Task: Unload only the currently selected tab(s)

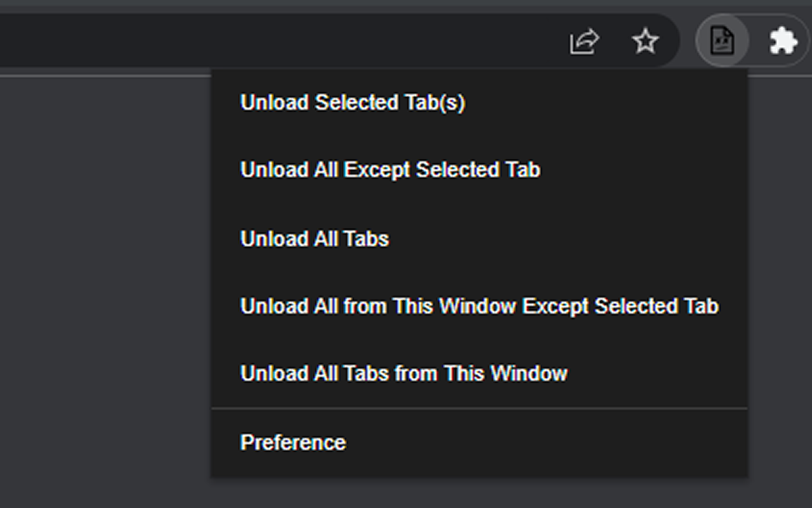Action: click(352, 103)
